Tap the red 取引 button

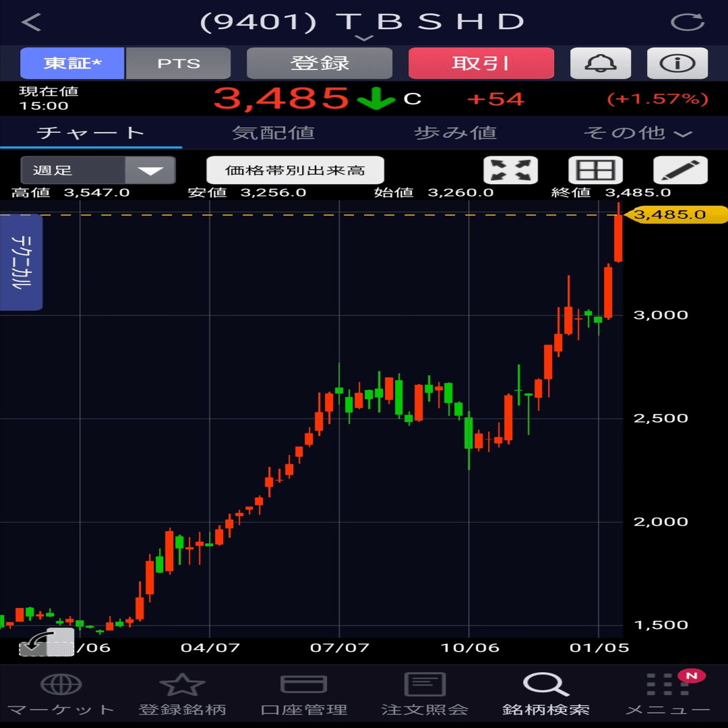coord(481,63)
